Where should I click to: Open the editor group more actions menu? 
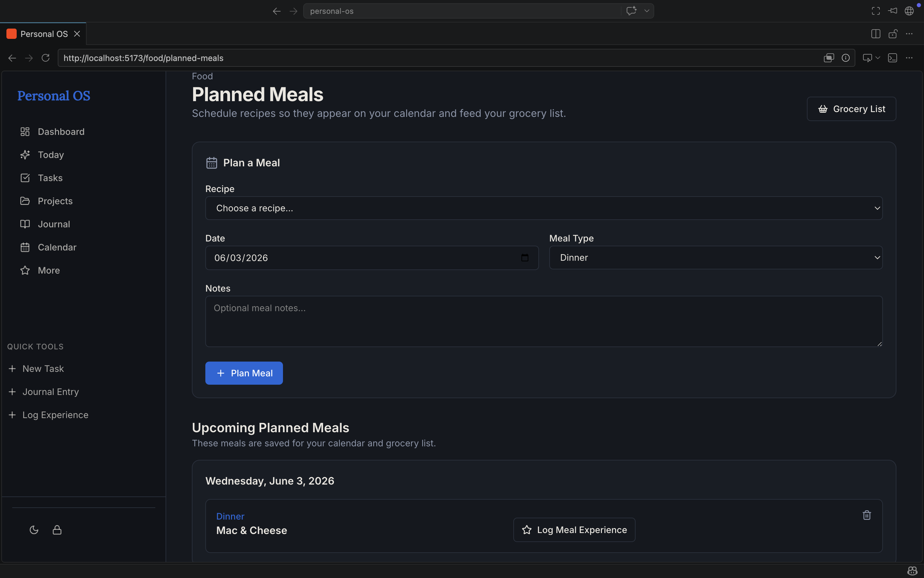[x=910, y=34]
